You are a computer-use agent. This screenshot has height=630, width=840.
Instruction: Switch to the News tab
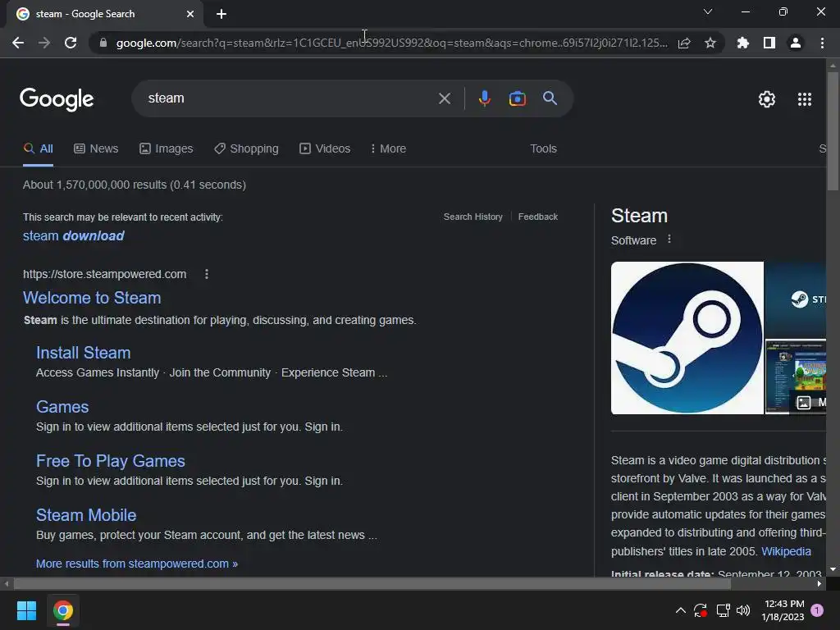tap(96, 149)
